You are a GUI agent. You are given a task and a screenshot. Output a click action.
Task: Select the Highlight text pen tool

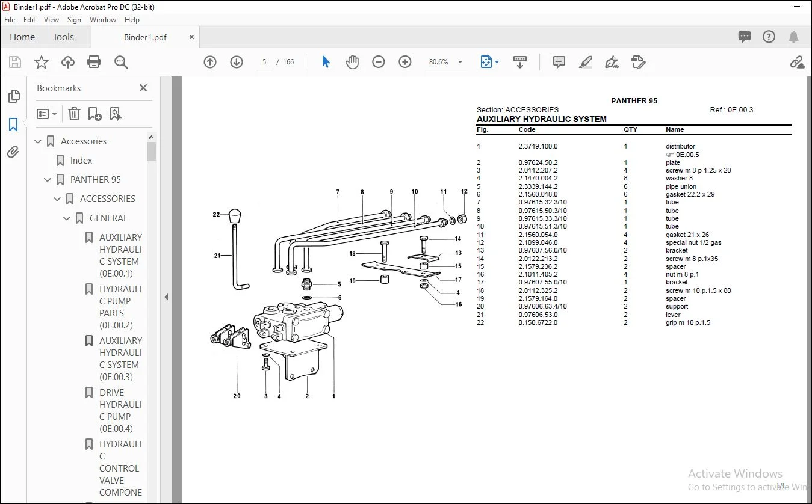[585, 62]
